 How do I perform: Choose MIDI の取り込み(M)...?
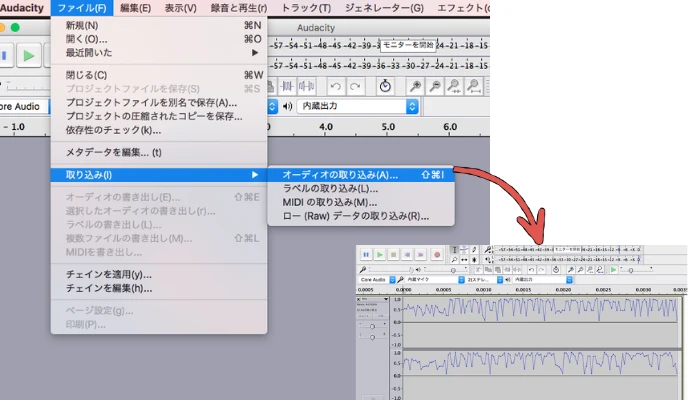tap(361, 202)
